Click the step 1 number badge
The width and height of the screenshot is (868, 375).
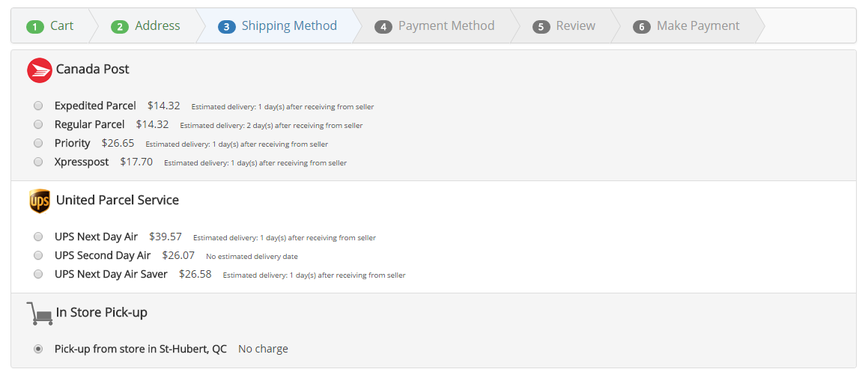(x=35, y=27)
